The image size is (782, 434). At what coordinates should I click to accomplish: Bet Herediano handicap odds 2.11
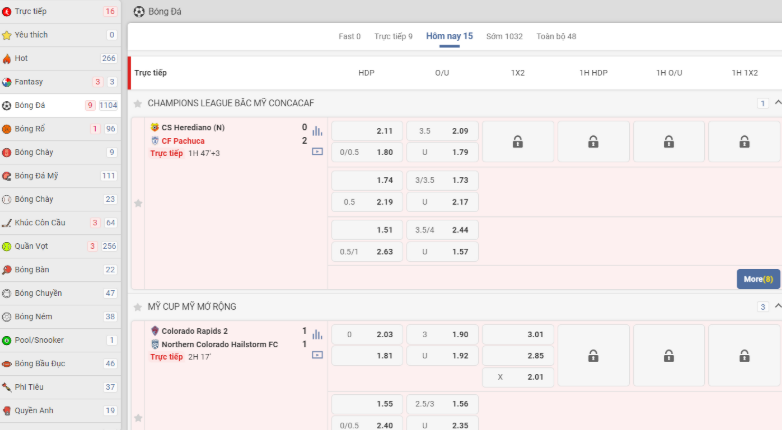[x=367, y=131]
